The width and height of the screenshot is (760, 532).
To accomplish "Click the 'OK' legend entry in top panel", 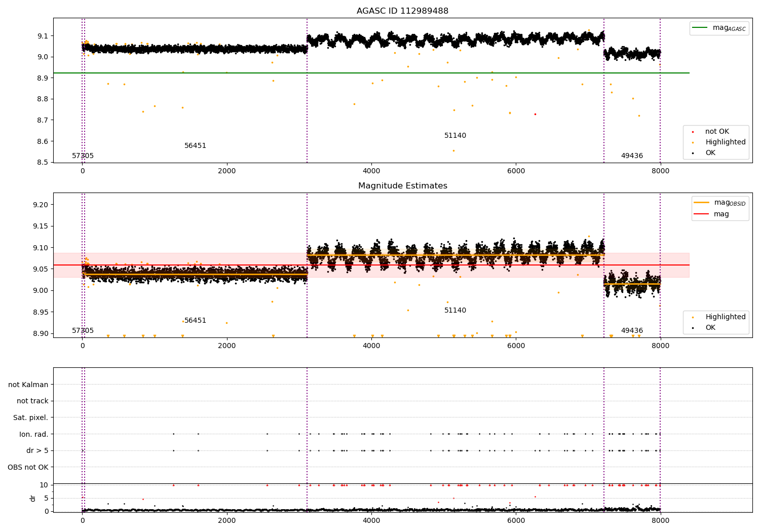I will (710, 153).
